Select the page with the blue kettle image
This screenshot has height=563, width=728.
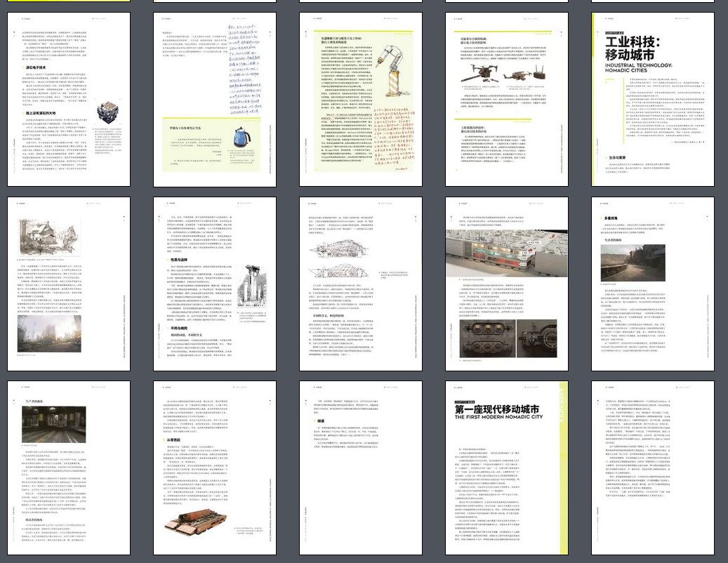point(215,99)
